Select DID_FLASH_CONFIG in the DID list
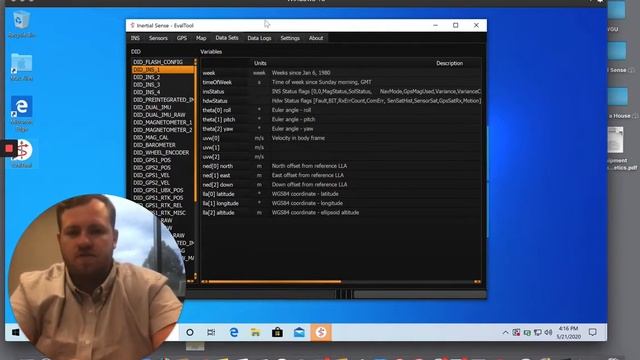 coord(162,62)
